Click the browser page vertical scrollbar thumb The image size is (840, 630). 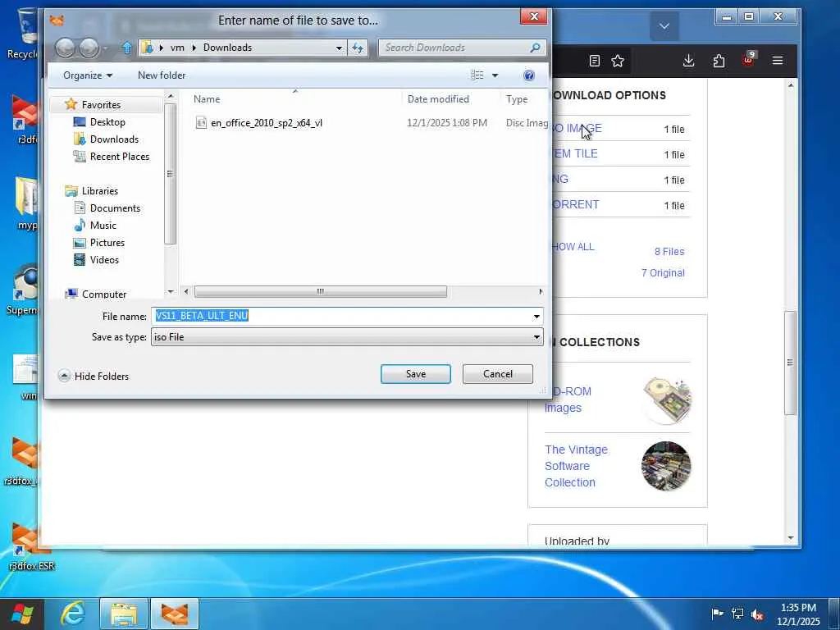tap(790, 362)
